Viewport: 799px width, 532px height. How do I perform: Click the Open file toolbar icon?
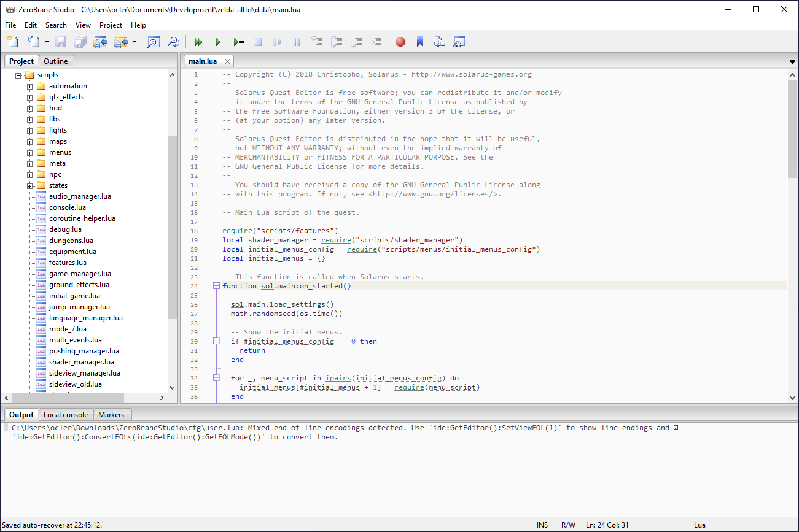(34, 42)
